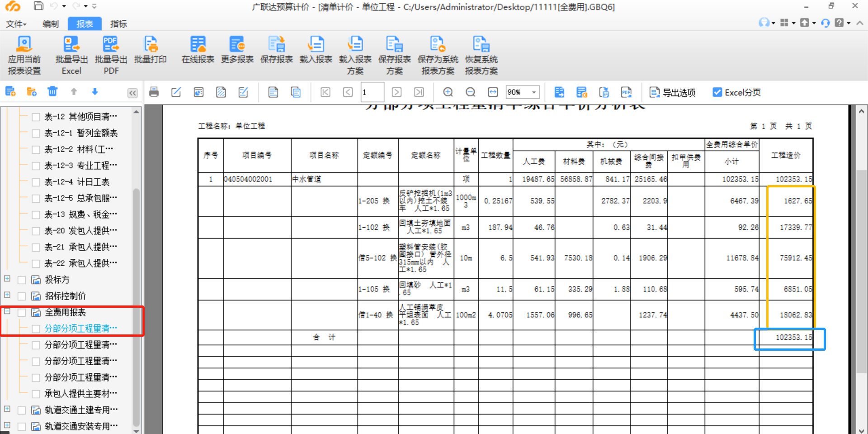Expand the 招标控制价 tree node
The height and width of the screenshot is (434, 868).
(x=7, y=295)
